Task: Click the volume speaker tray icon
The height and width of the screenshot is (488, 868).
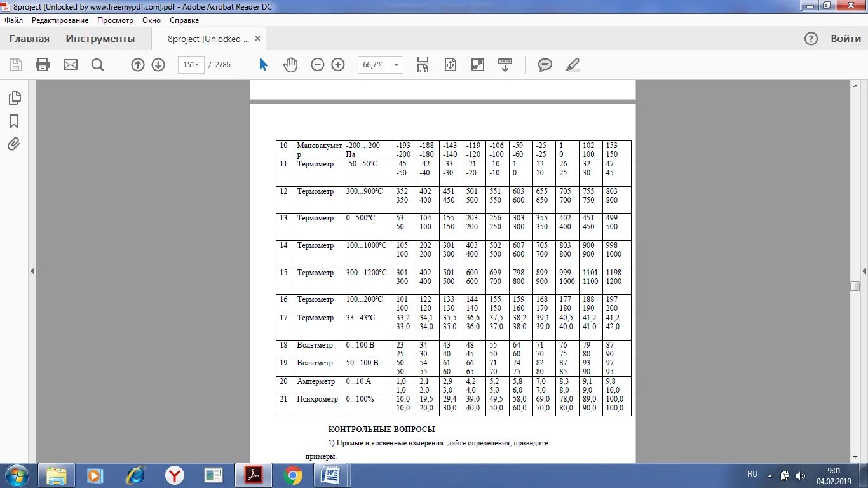Action: click(800, 475)
